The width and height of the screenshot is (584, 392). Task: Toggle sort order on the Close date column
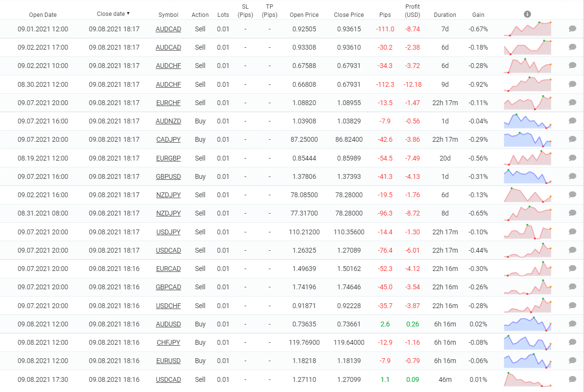point(113,14)
